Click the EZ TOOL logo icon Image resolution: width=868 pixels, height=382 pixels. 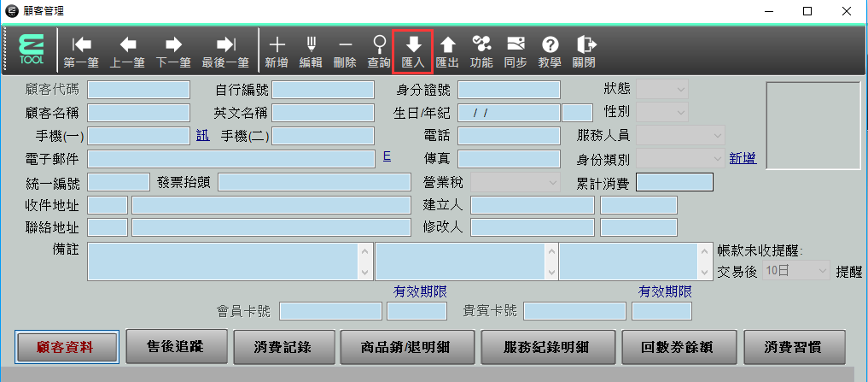click(x=31, y=50)
